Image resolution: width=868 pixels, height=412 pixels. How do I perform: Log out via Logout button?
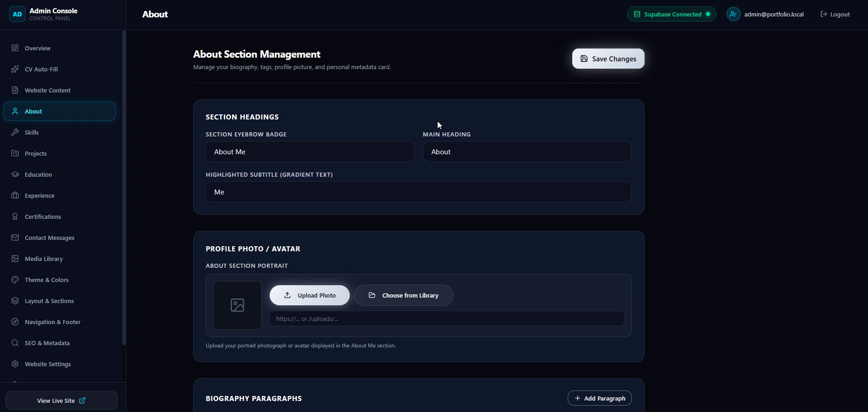835,14
